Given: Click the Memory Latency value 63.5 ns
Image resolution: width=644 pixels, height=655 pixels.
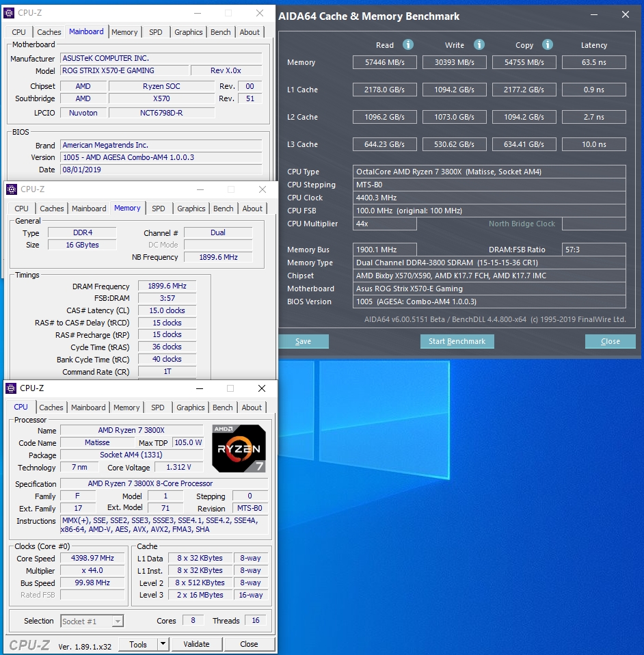Looking at the screenshot, I should click(594, 62).
